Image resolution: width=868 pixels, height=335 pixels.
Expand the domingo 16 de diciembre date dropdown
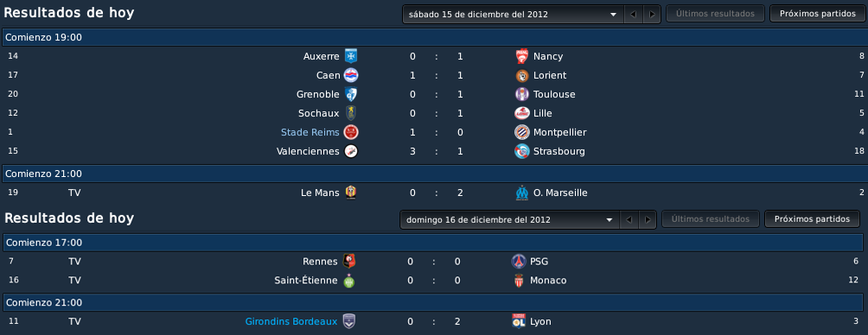coord(510,219)
